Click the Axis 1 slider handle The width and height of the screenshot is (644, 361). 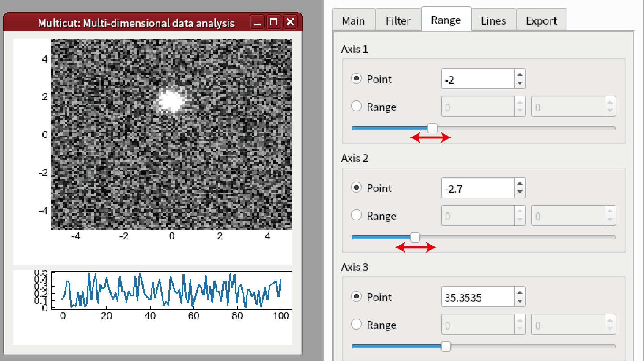click(432, 128)
